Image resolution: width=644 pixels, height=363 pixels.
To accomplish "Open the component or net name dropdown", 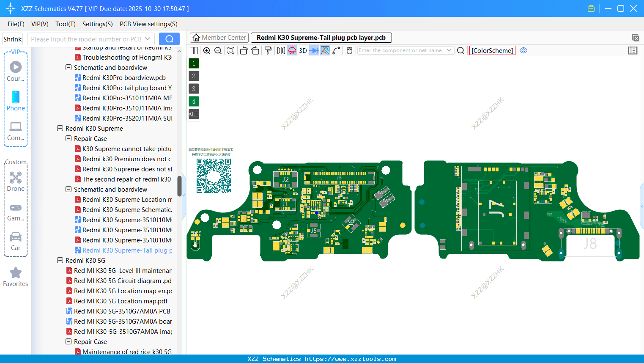I will point(449,50).
